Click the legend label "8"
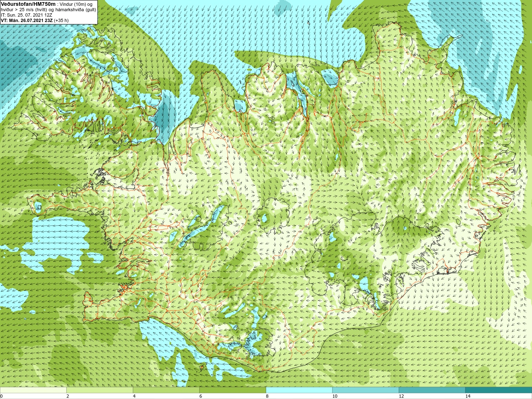The width and height of the screenshot is (532, 399). (267, 396)
